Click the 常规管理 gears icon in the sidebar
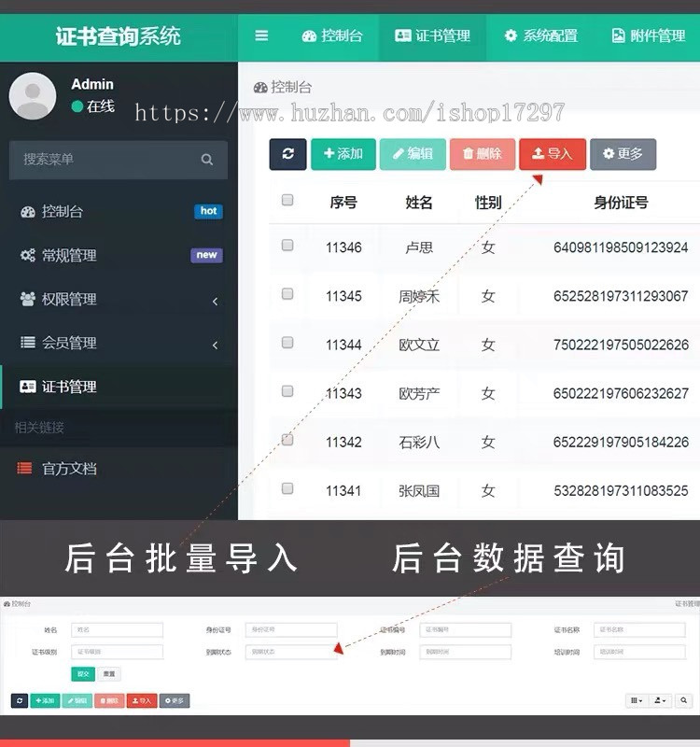 (x=28, y=255)
